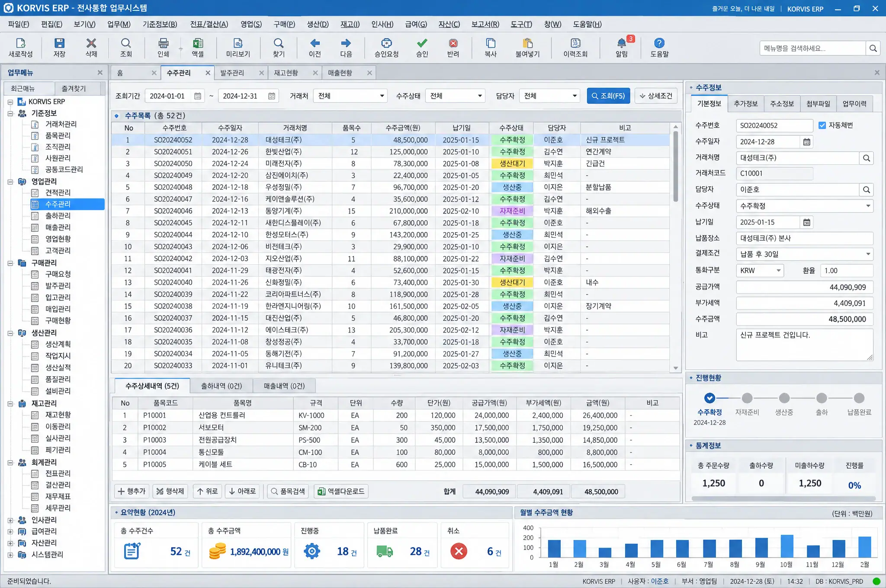Collapse the 영업관리 tree node
This screenshot has width=886, height=588.
[x=10, y=182]
